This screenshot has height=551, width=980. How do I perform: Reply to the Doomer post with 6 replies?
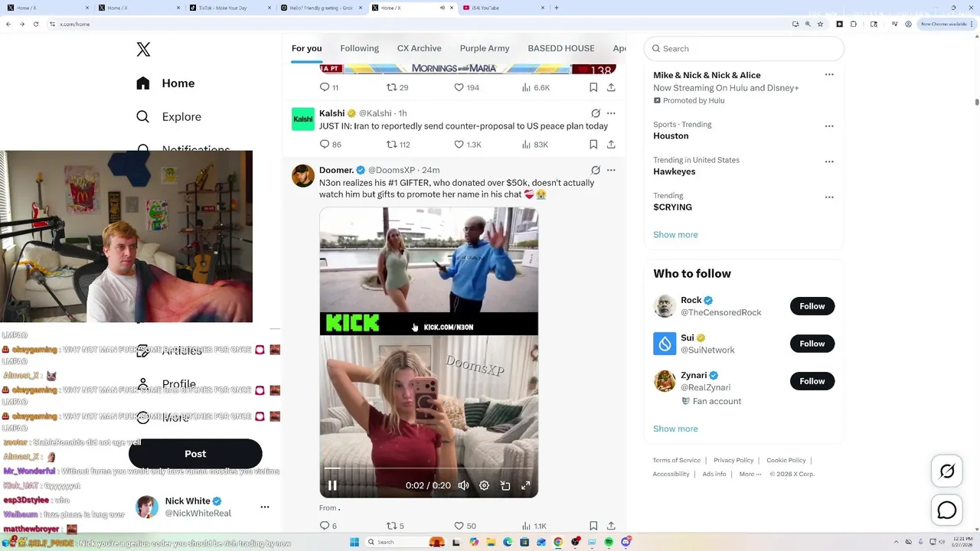click(x=328, y=526)
